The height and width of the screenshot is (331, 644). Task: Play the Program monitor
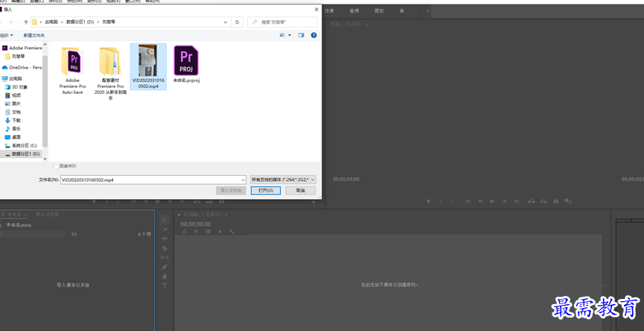tap(492, 201)
